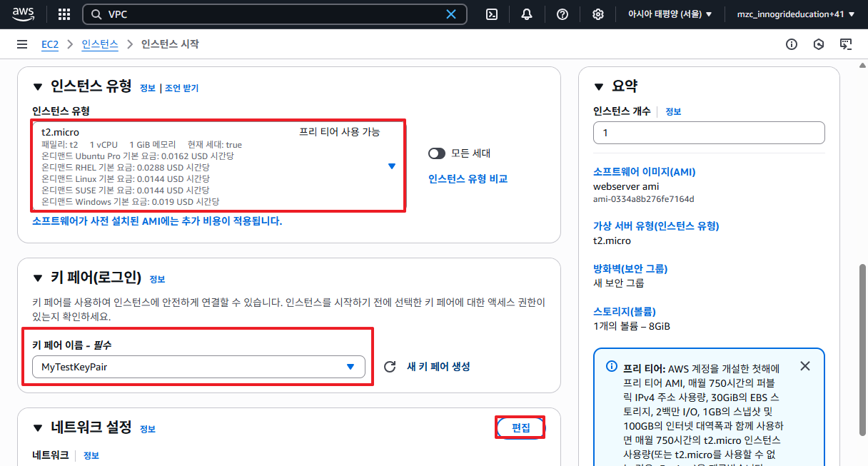
Task: Dismiss the 프리 티어 info box
Action: coord(805,366)
